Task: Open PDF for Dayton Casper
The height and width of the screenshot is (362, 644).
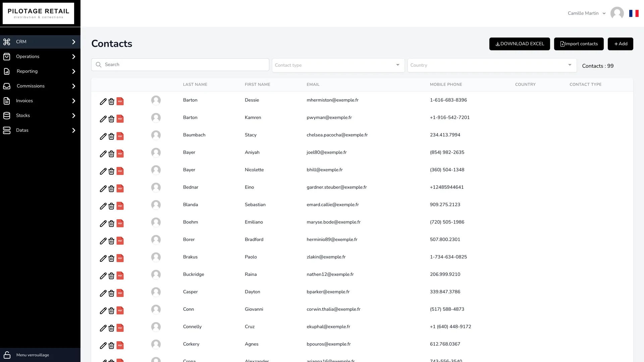Action: pyautogui.click(x=120, y=293)
